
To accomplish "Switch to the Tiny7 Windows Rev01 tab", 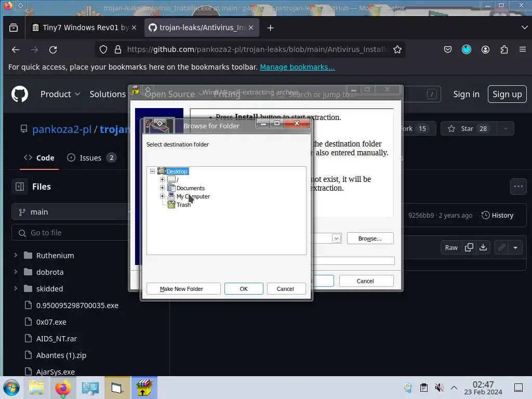I will tap(83, 28).
